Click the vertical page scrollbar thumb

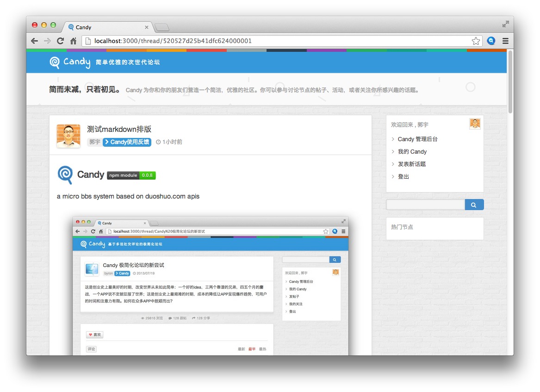tap(510, 82)
